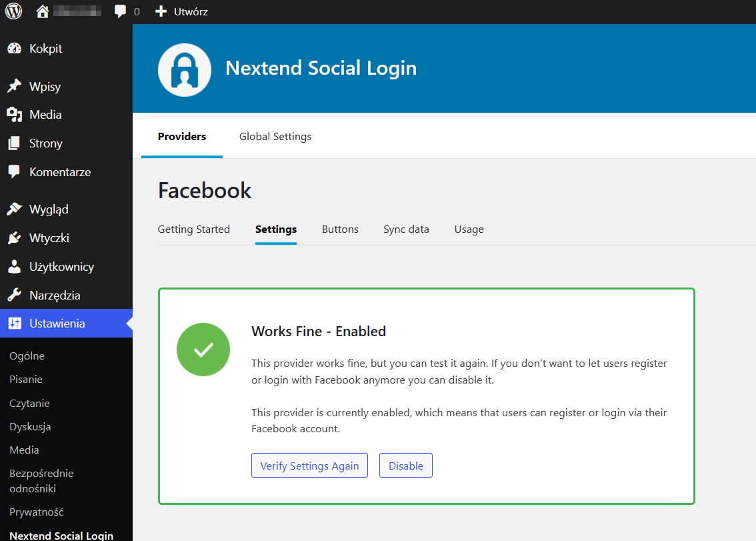Click the Ustawienia sliders icon
This screenshot has height=541, width=756.
point(15,324)
